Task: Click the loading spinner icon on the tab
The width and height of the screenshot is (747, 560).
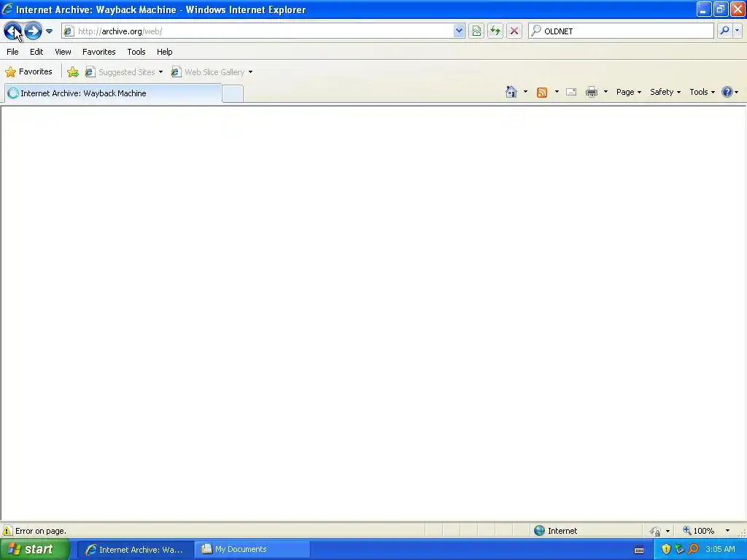Action: click(13, 93)
